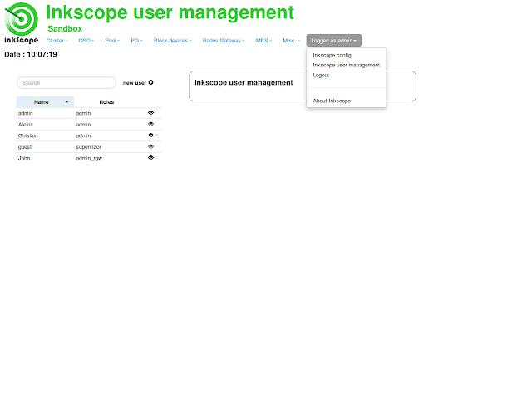Select the admin name cell
The image size is (532, 399).
click(x=26, y=113)
